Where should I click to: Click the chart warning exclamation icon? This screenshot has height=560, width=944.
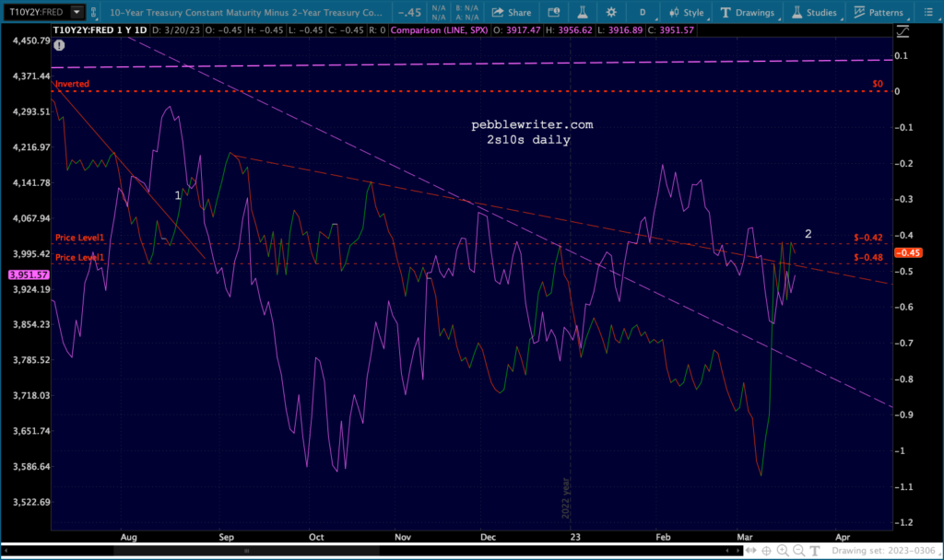(x=59, y=45)
